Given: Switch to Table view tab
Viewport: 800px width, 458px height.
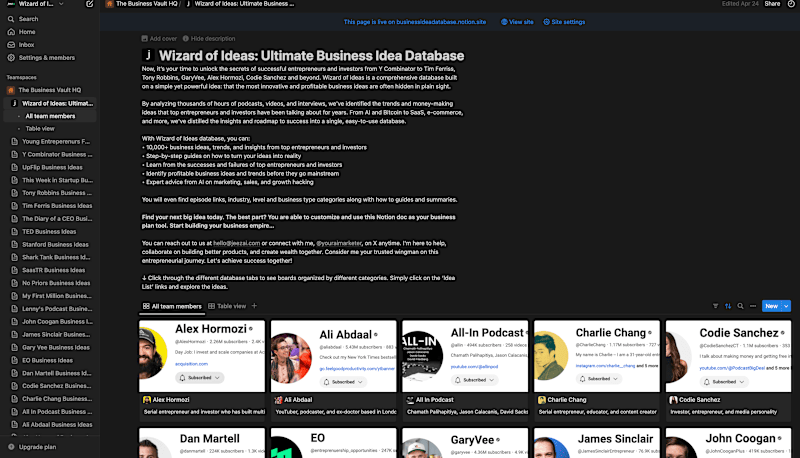Looking at the screenshot, I should point(227,306).
